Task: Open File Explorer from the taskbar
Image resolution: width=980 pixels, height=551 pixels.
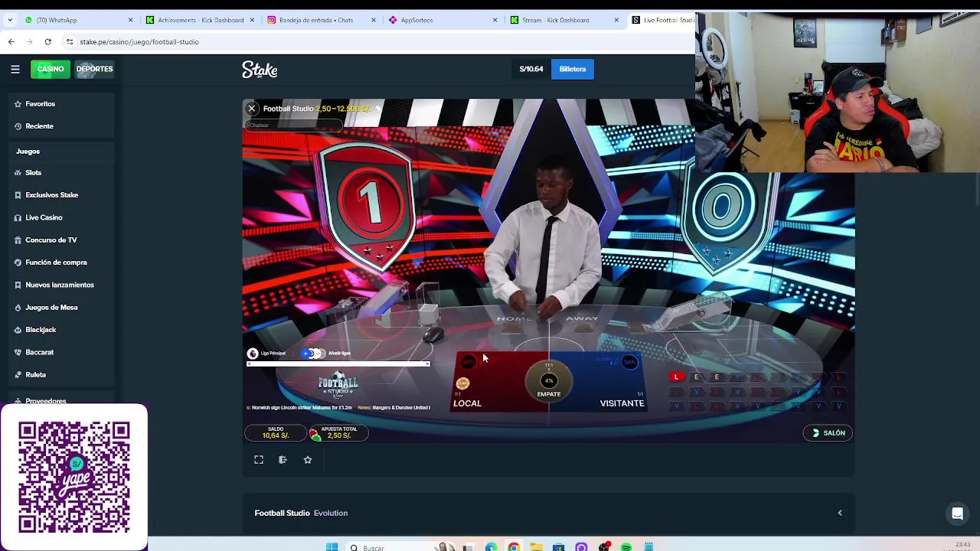Action: tap(536, 547)
